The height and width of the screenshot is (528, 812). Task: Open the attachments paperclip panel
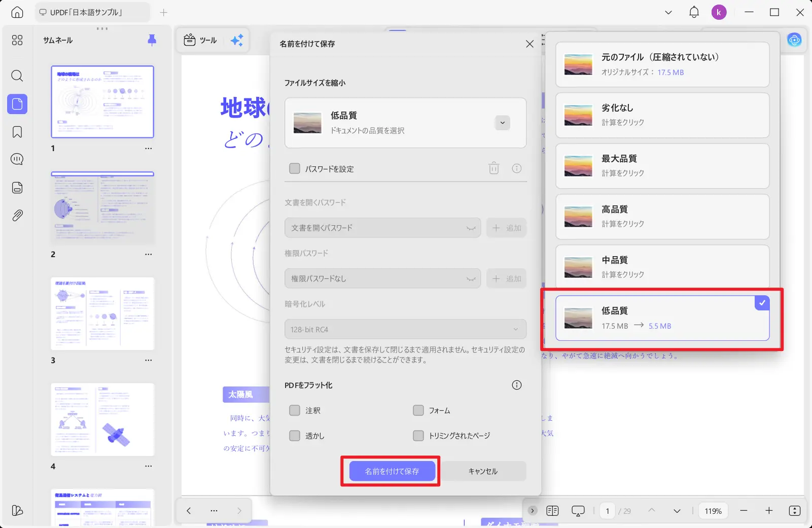pyautogui.click(x=17, y=216)
